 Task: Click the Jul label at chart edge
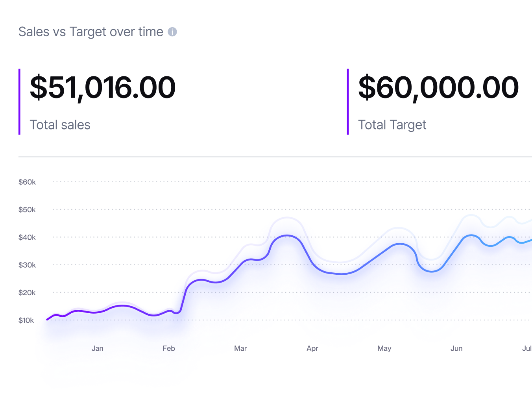(x=527, y=348)
